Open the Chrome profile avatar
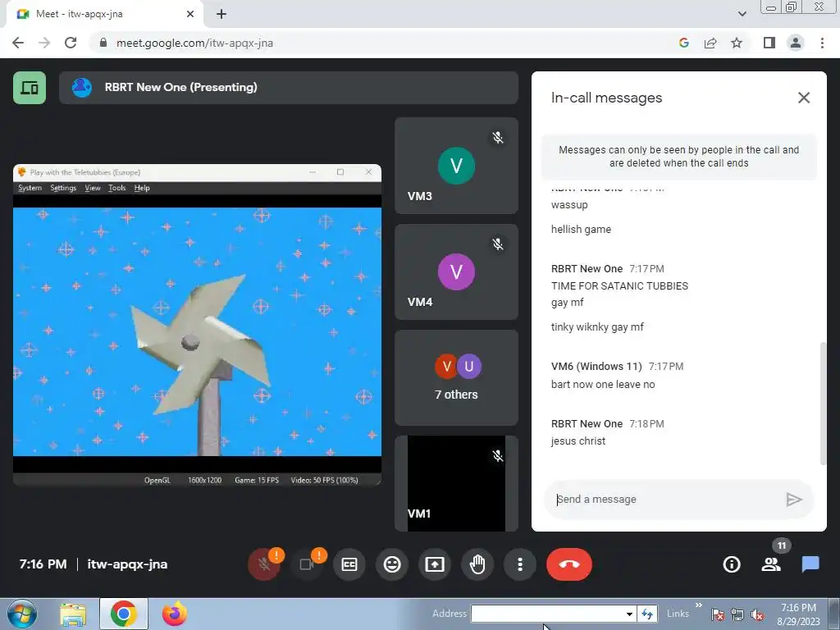This screenshot has height=630, width=840. pyautogui.click(x=796, y=43)
